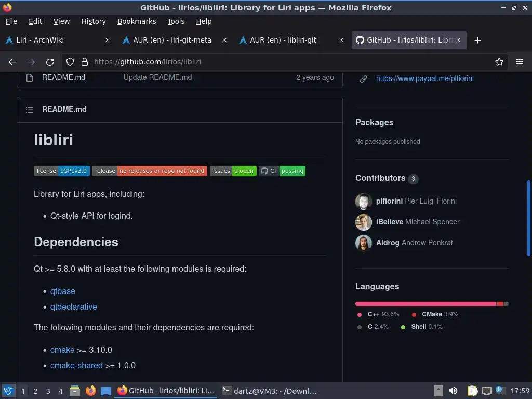
Task: Click the page vertical scrollbar thumb
Action: tap(528, 218)
